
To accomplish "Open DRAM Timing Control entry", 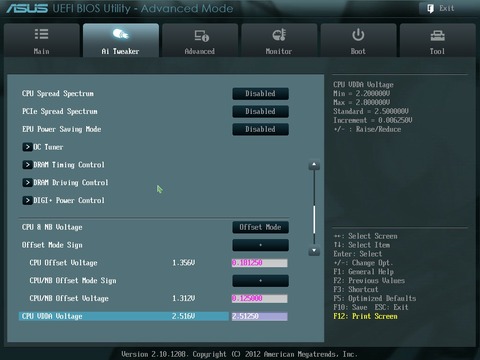I will (69, 165).
